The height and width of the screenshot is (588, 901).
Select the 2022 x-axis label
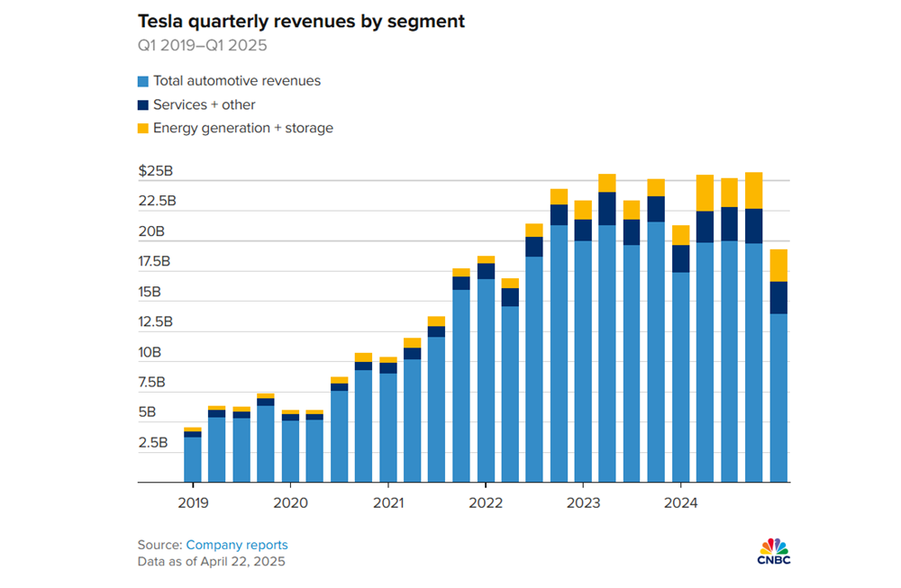point(485,502)
